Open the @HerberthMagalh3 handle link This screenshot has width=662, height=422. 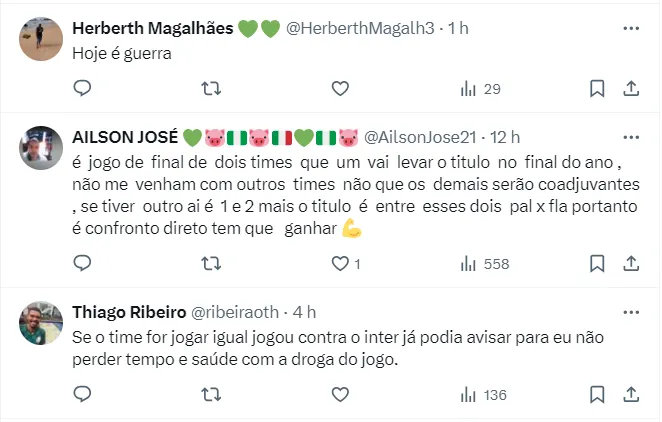click(361, 29)
